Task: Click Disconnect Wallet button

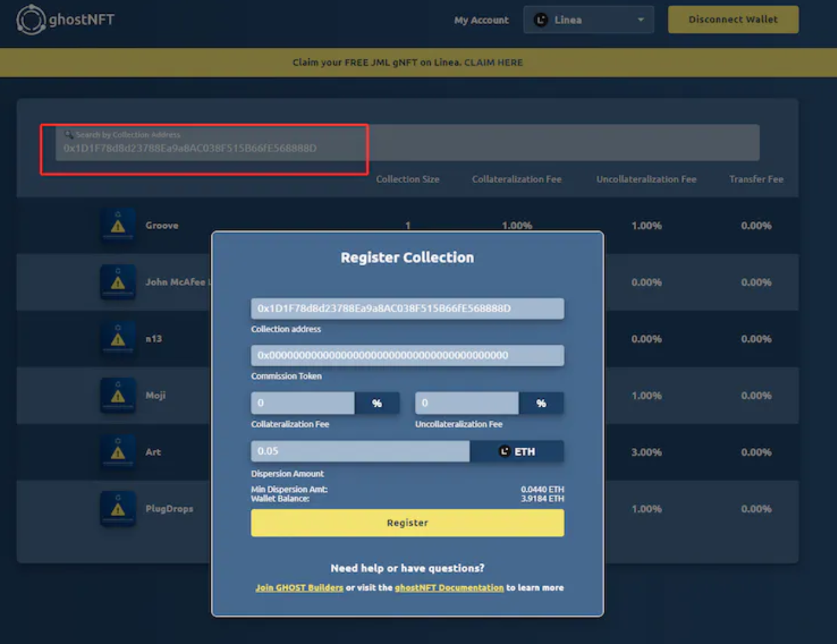Action: (x=733, y=20)
